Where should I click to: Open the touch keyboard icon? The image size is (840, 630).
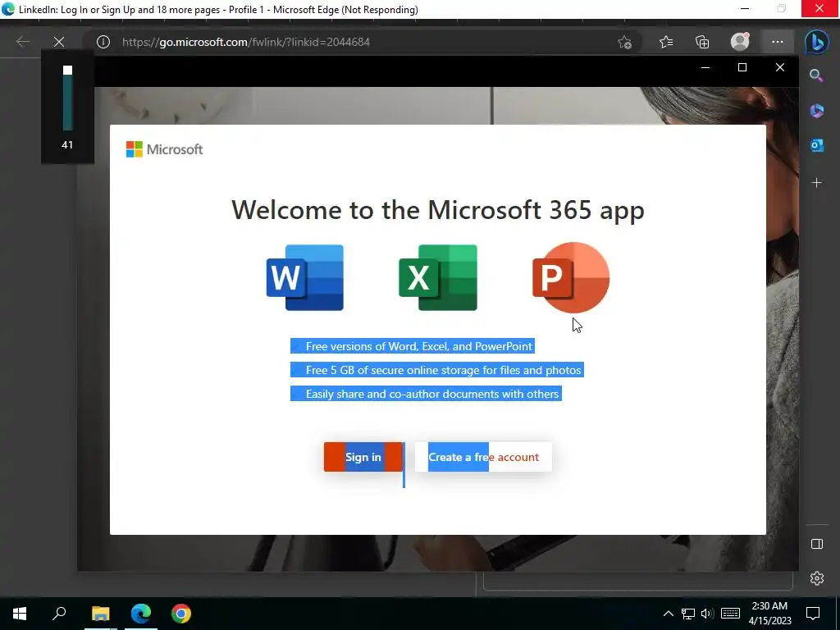(730, 614)
